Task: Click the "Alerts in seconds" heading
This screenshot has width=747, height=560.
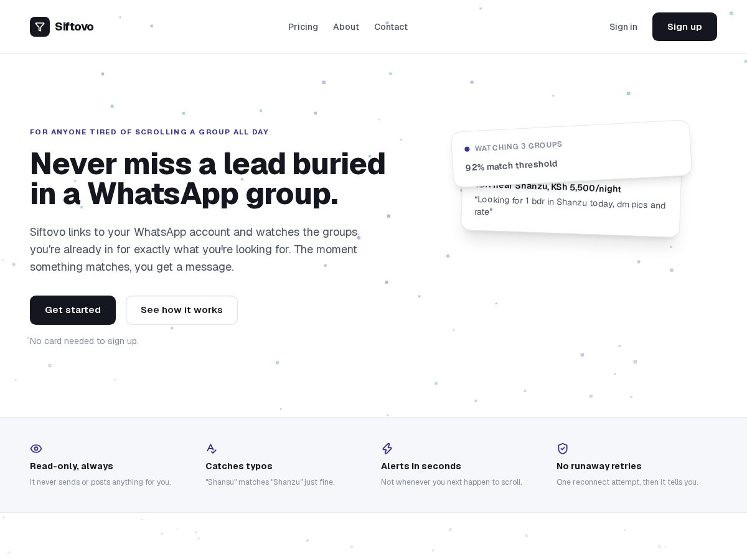Action: (421, 466)
